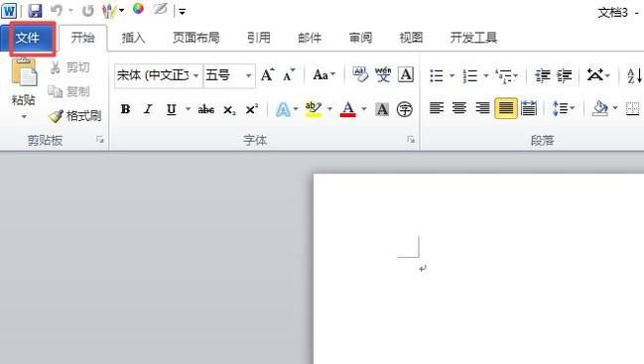The height and width of the screenshot is (364, 644).
Task: Click the 剪切 cut button
Action: [69, 67]
